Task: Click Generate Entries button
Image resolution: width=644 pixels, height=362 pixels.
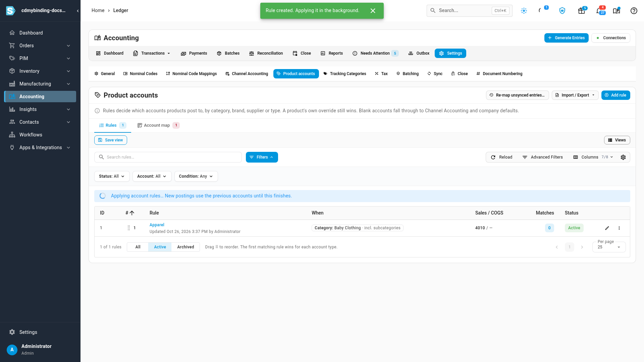Action: click(566, 38)
